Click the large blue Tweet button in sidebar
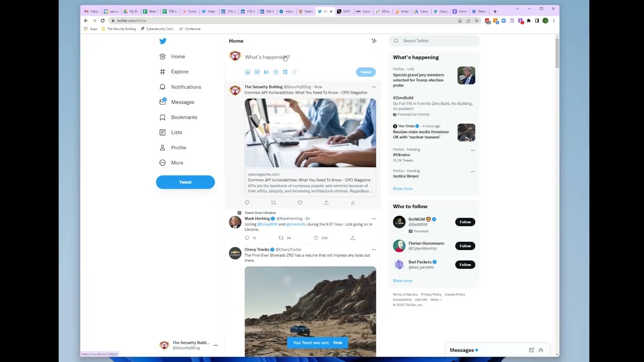Viewport: 644px width, 362px height. (x=185, y=182)
